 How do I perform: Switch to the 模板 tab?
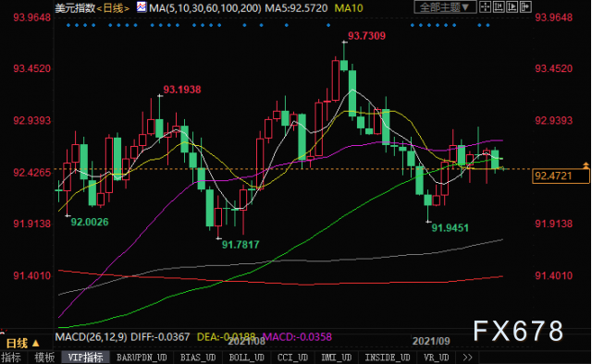[x=44, y=358]
